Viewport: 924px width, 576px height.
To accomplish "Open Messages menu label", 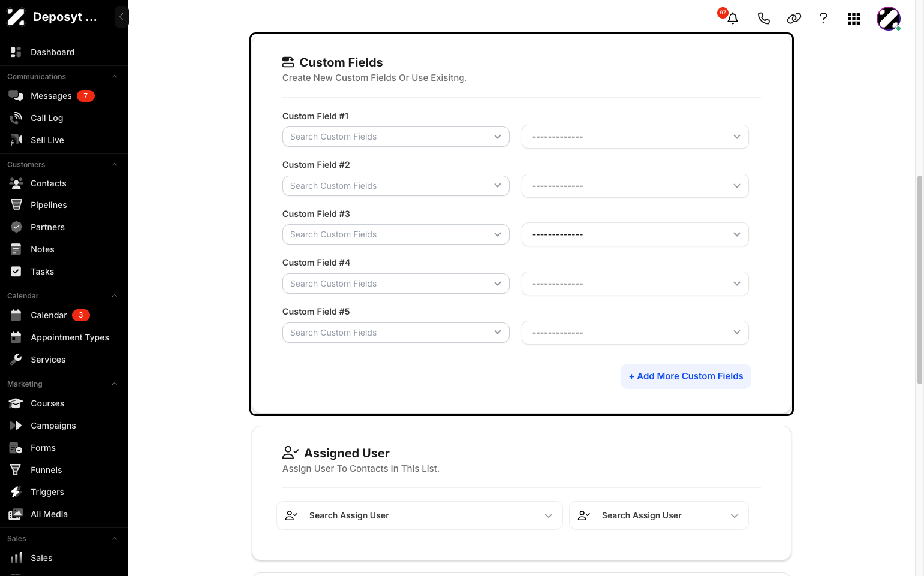I will tap(51, 96).
